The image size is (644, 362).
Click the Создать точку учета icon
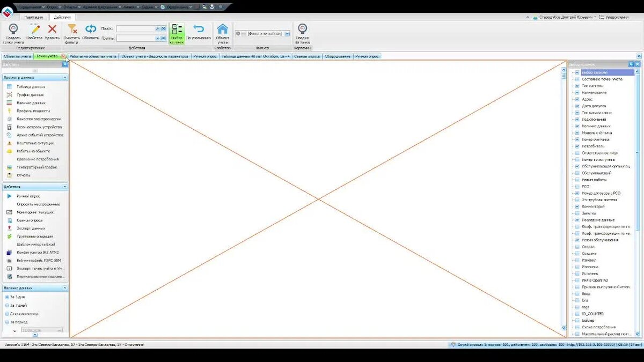point(13,29)
